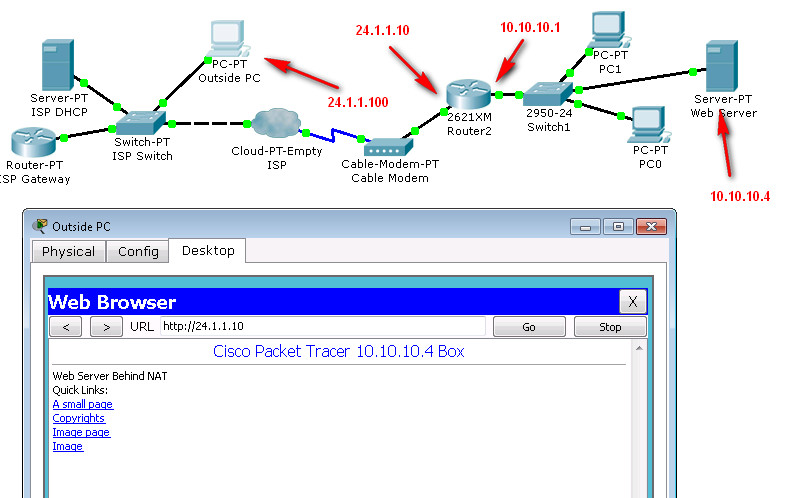Click the browser scrollbar up arrow
The image size is (803, 498).
639,348
